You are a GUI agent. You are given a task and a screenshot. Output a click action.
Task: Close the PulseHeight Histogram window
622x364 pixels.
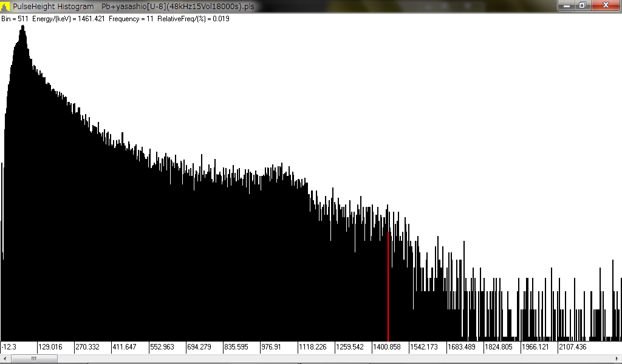coord(605,5)
